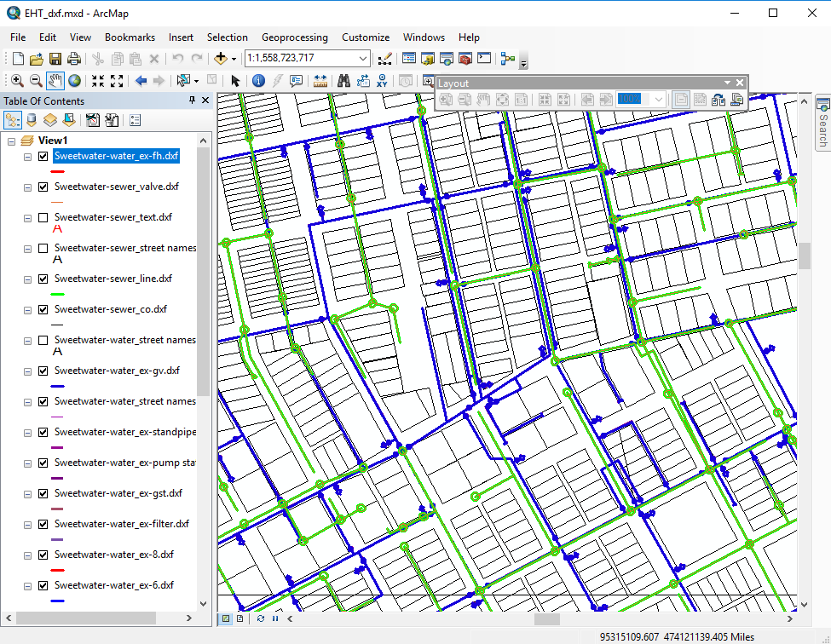831x644 pixels.
Task: Enable the Sweetwater-sewer_text.dxf layer
Action: (43, 218)
